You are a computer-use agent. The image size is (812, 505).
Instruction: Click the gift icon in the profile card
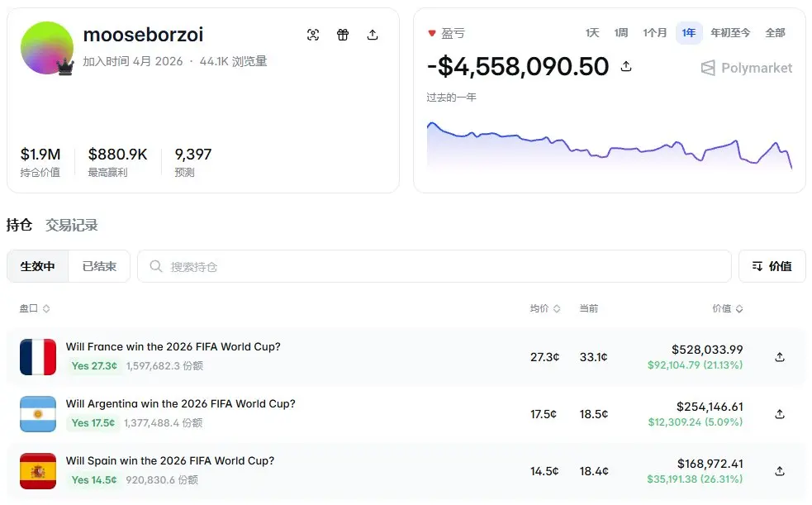(x=343, y=35)
